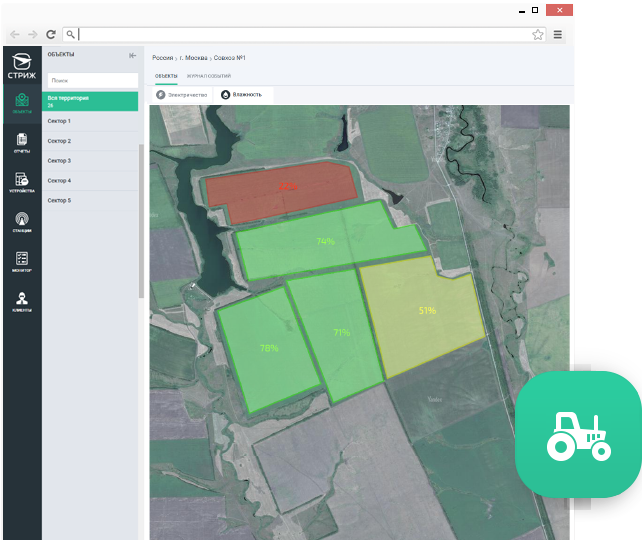Click the Москва breadcrumb link
The width and height of the screenshot is (642, 540).
point(195,58)
